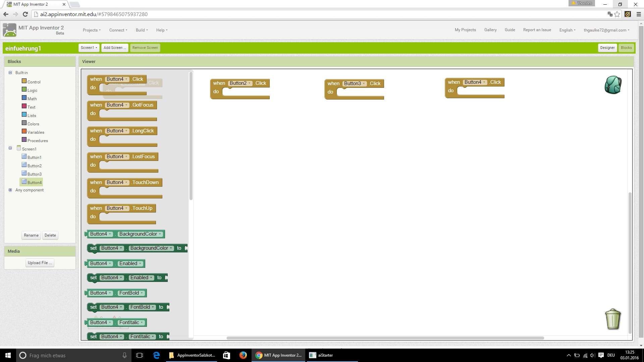Viewport: 644px width, 362px height.
Task: Click the Button4 component icon
Action: click(x=24, y=182)
